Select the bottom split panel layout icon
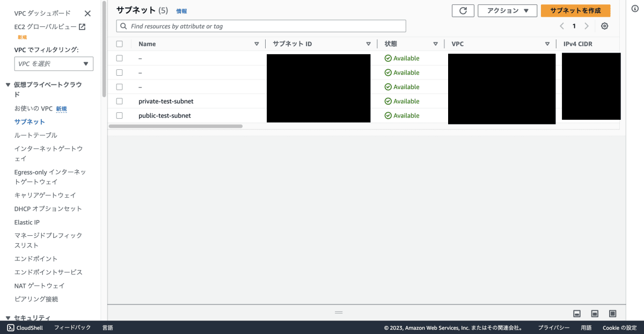Viewport: 644px width, 334px height. pos(577,314)
